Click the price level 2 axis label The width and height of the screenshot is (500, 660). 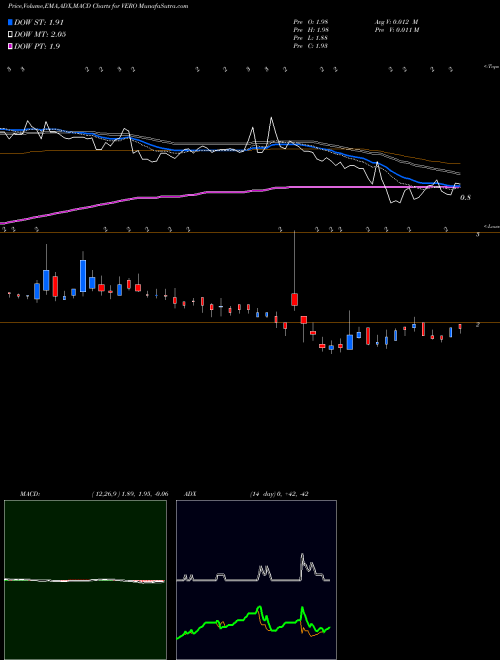[478, 325]
